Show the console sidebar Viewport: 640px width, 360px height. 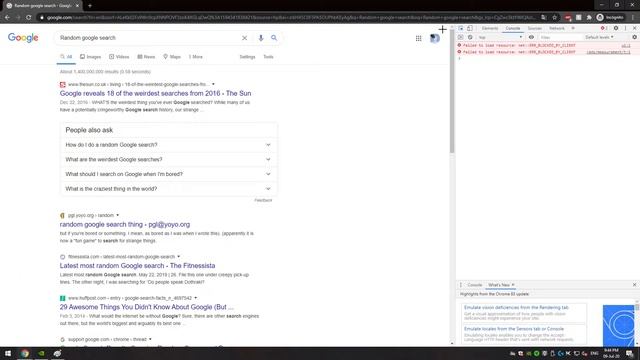[x=461, y=37]
